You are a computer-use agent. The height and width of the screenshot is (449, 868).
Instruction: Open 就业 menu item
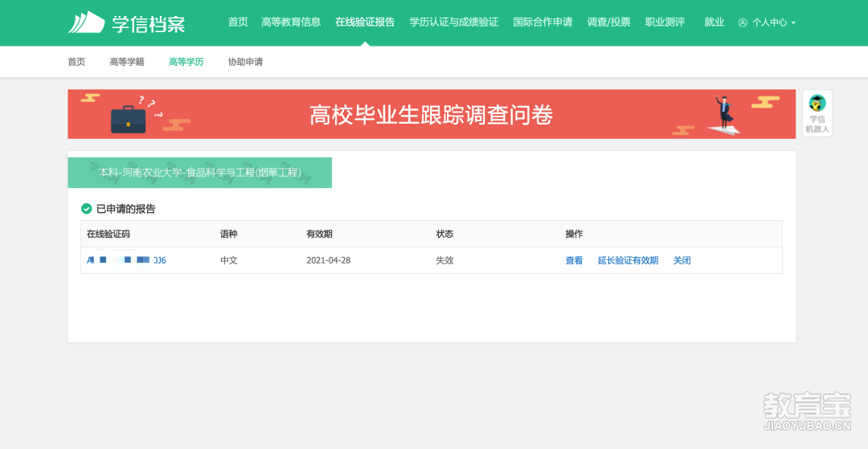tap(714, 22)
